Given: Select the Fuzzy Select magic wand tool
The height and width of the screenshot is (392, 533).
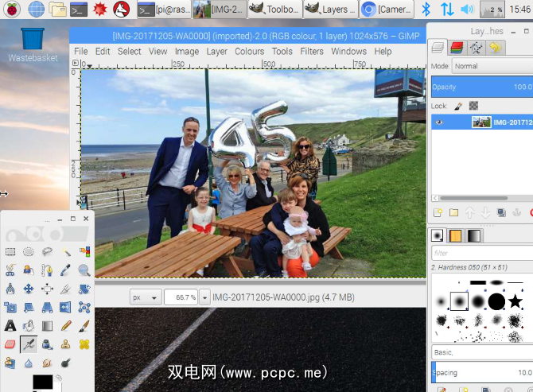Looking at the screenshot, I should (x=65, y=252).
